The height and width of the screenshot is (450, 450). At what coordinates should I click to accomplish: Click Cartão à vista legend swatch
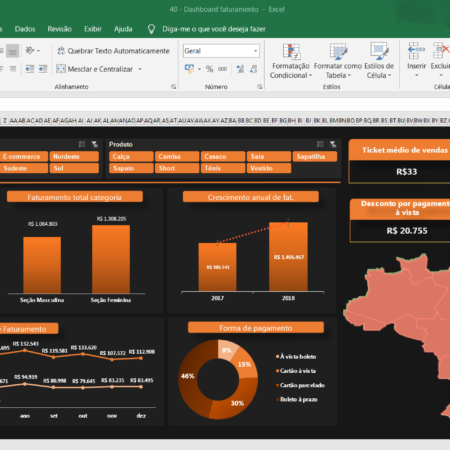click(x=277, y=371)
